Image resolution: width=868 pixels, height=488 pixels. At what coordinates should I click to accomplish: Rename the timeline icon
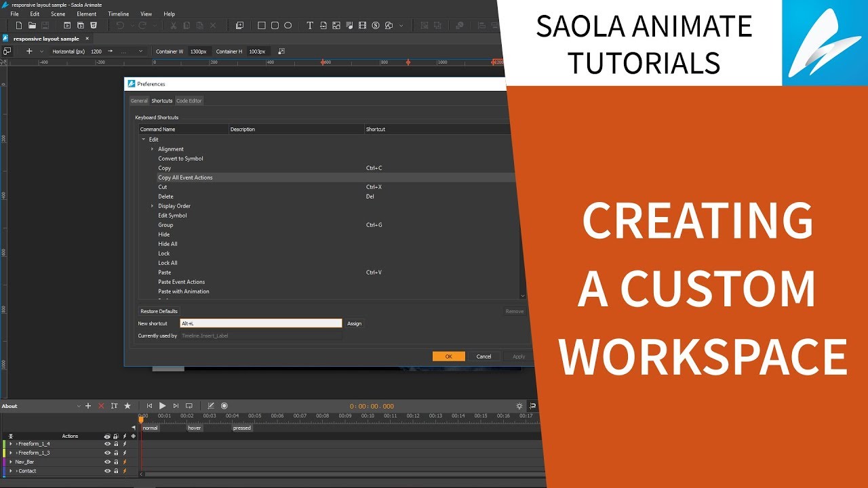pyautogui.click(x=114, y=406)
